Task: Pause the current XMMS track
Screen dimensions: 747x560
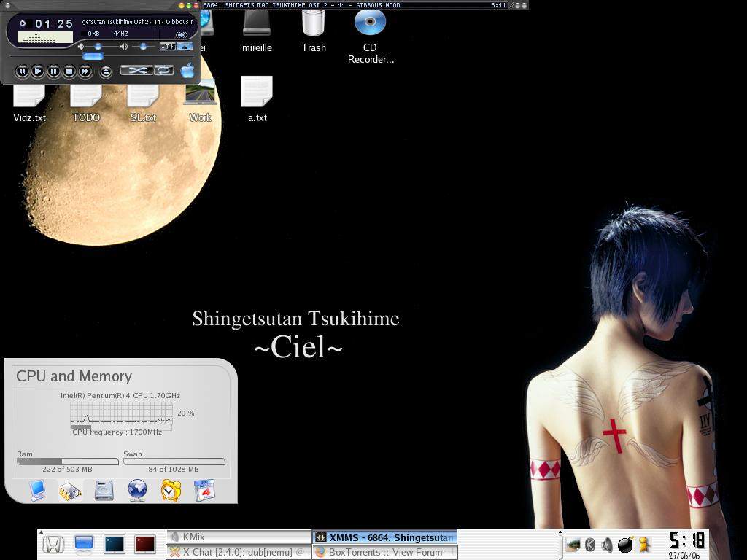Action: pos(53,71)
